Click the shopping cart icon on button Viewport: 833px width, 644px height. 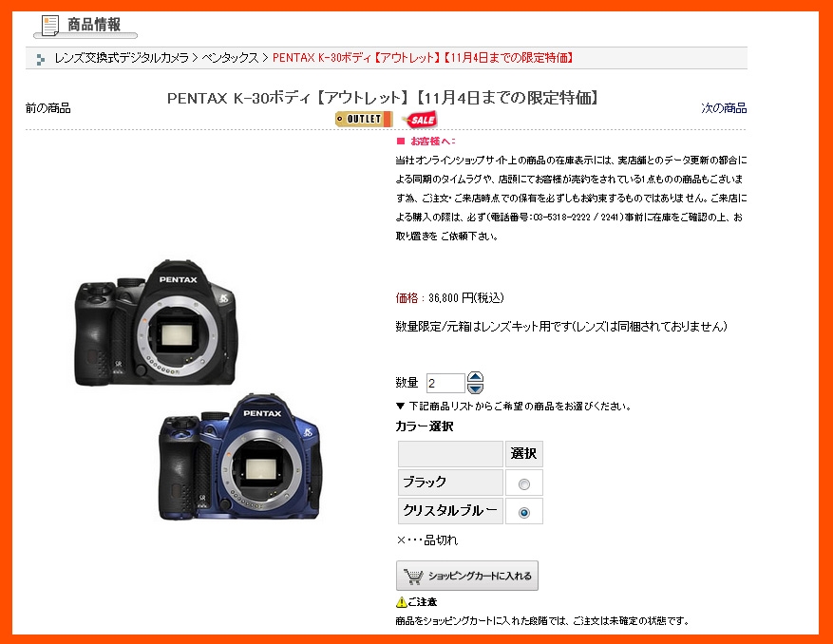coord(413,576)
